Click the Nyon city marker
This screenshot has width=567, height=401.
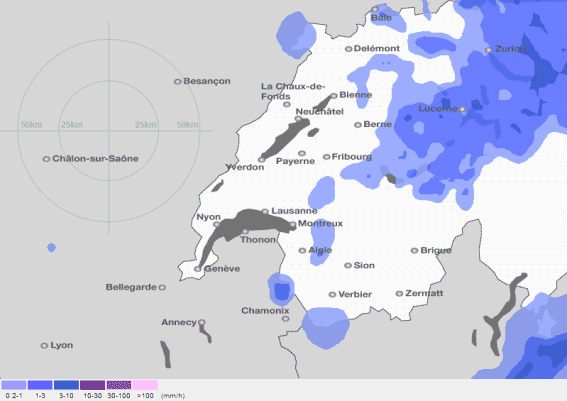217,225
